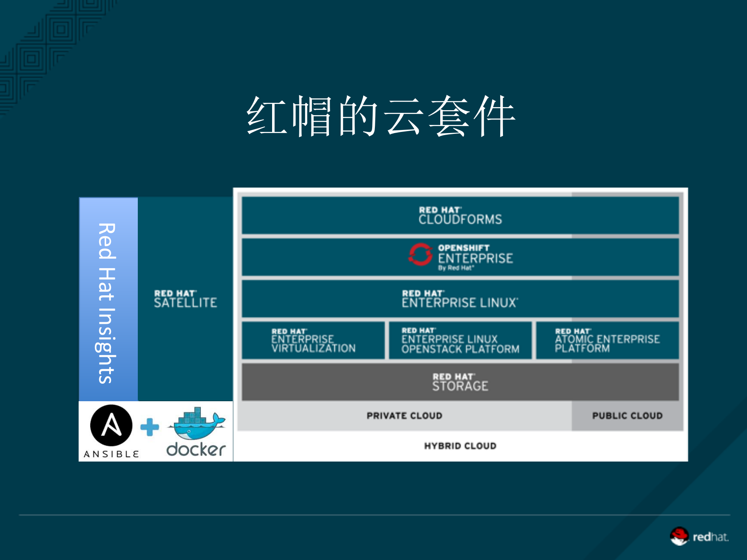Toggle the Public Cloud section
Screen dimensions: 747x560
[627, 416]
